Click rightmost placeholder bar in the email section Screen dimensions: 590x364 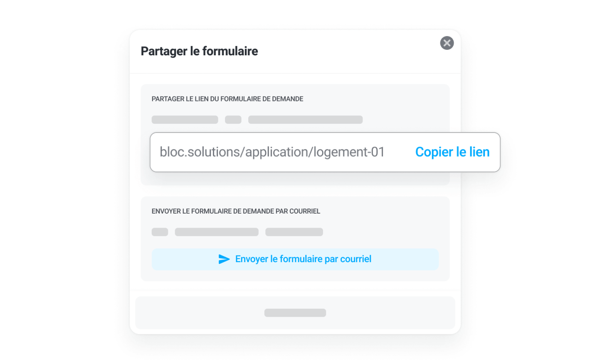pyautogui.click(x=294, y=232)
